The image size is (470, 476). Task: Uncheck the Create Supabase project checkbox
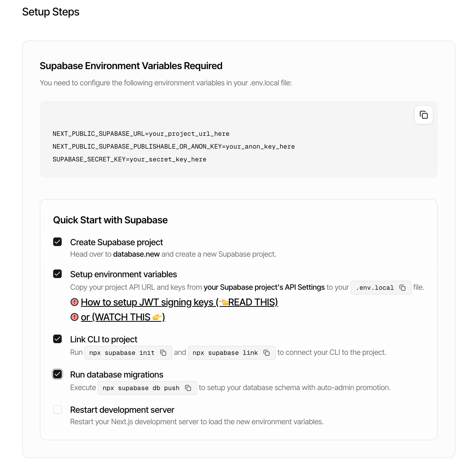coord(57,242)
